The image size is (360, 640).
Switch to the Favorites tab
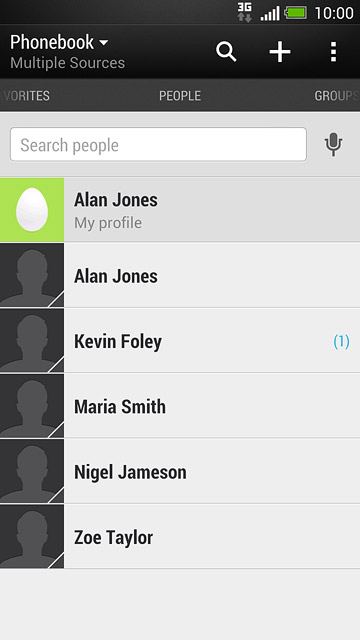[26, 96]
